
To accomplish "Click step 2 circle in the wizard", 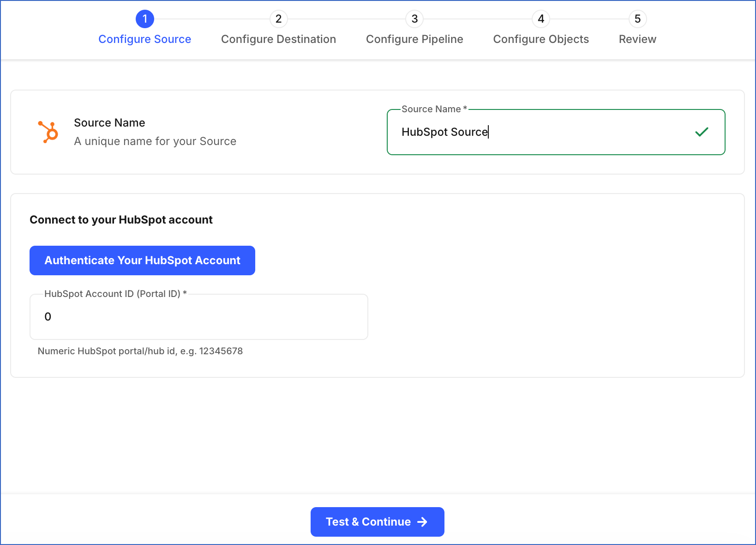I will coord(279,19).
